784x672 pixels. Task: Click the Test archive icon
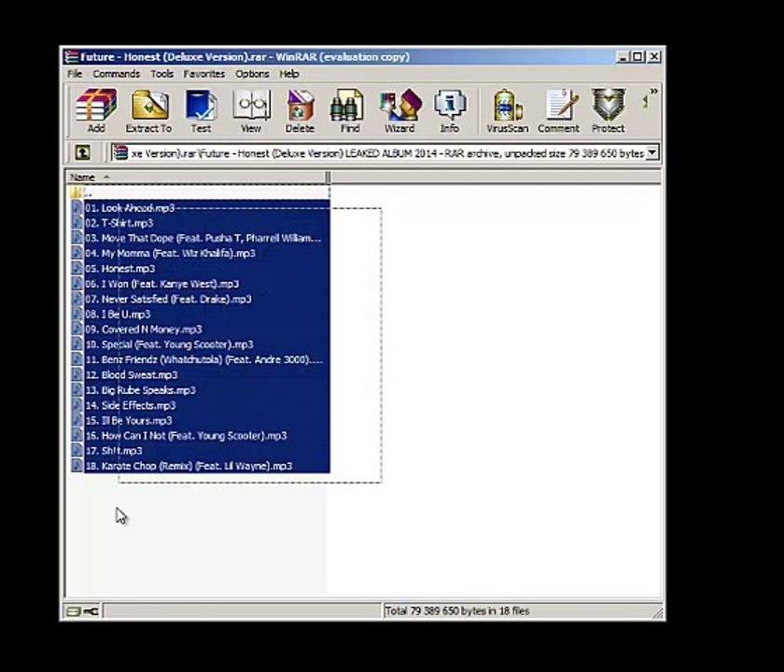click(201, 111)
